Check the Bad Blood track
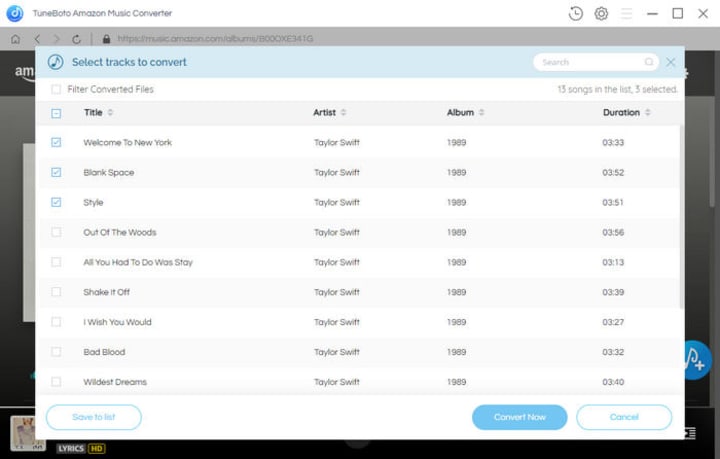The height and width of the screenshot is (459, 720). click(x=56, y=352)
